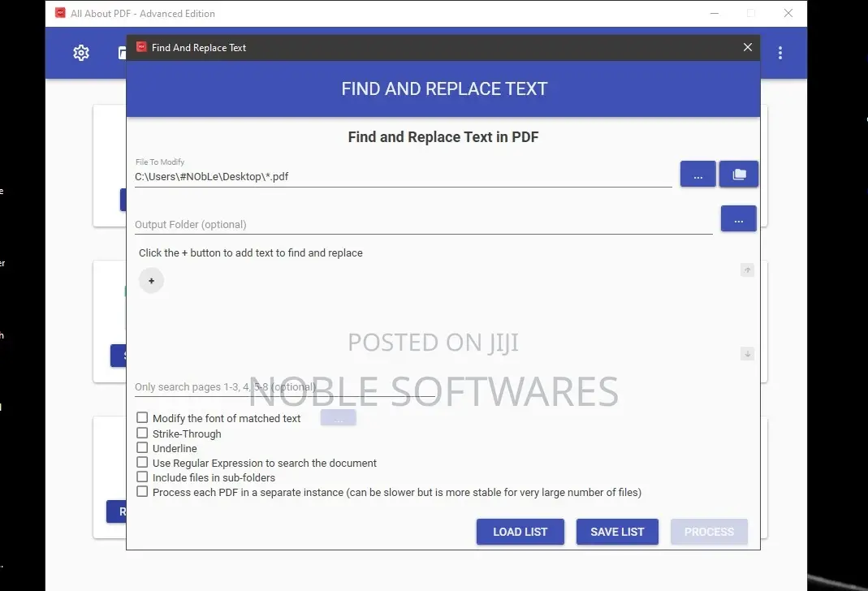Viewport: 868px width, 591px height.
Task: Select a folder of PDFs to modify
Action: pos(738,175)
